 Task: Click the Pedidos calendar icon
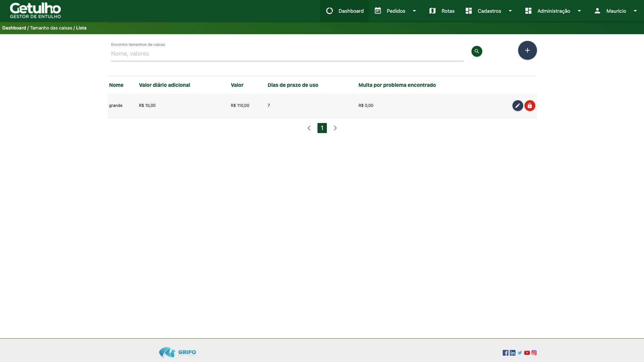pos(378,11)
